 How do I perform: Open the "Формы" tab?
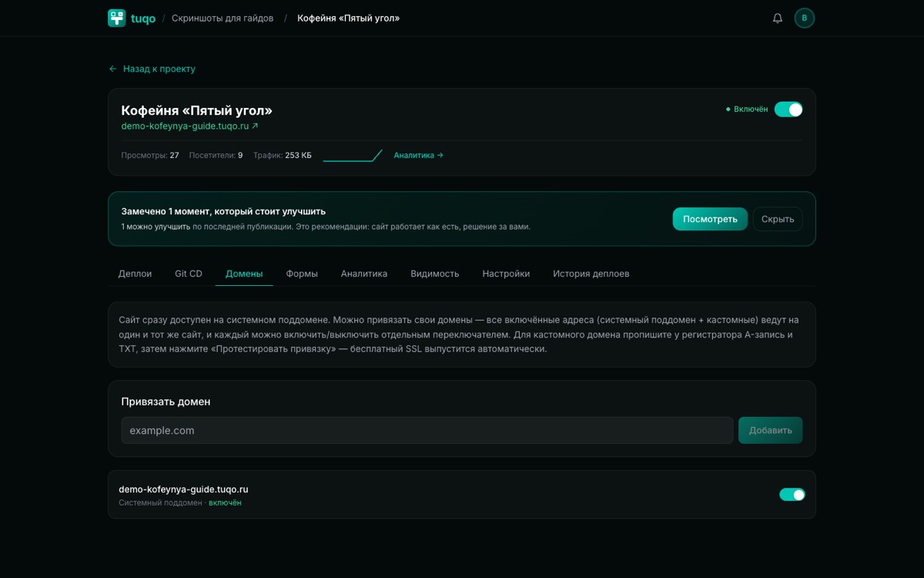(x=302, y=274)
